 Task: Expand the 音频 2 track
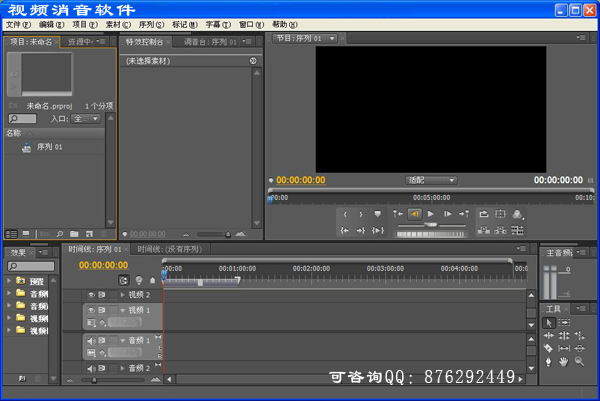point(122,368)
